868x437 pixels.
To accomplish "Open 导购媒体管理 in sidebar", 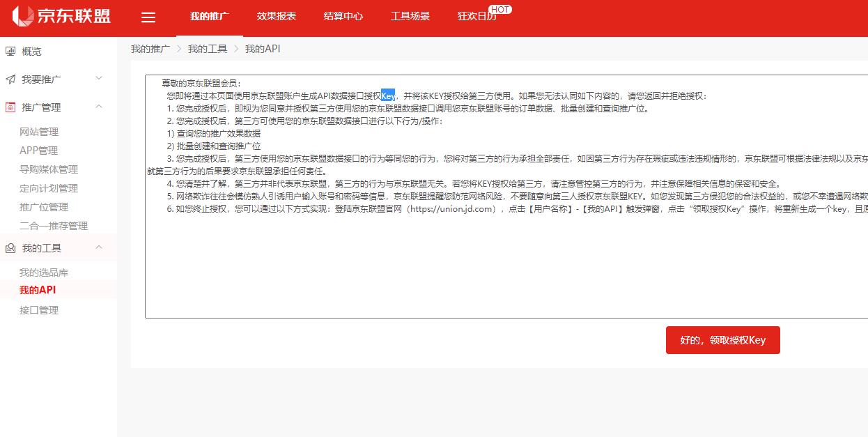I will point(49,169).
